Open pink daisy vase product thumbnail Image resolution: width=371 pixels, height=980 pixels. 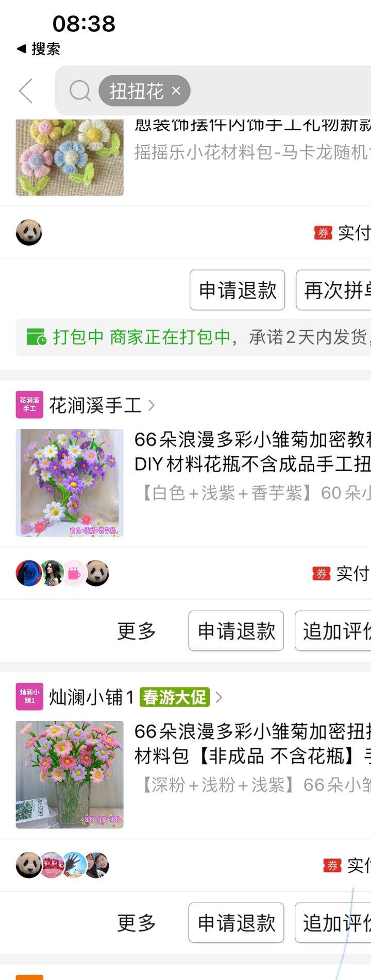pyautogui.click(x=70, y=775)
